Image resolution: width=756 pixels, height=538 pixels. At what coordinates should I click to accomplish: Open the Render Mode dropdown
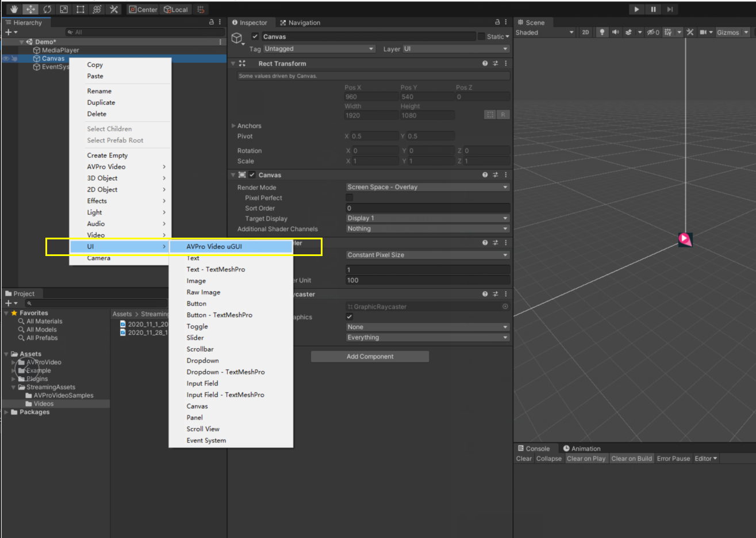tap(427, 186)
